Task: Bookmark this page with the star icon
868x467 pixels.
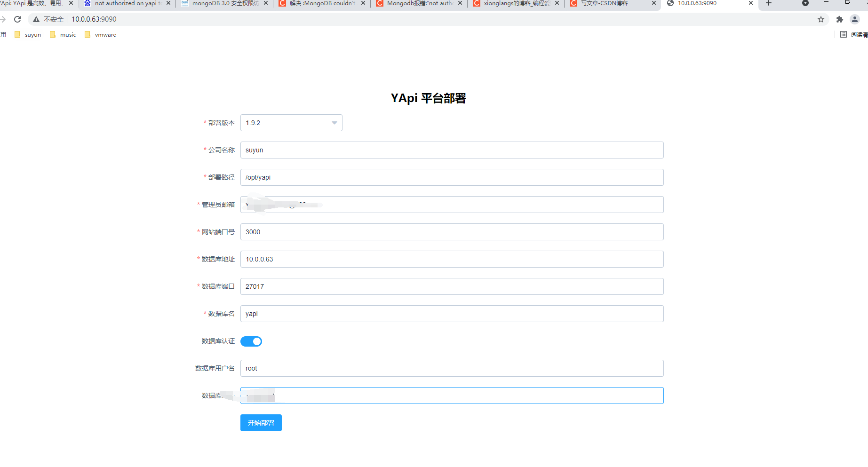Action: tap(821, 19)
